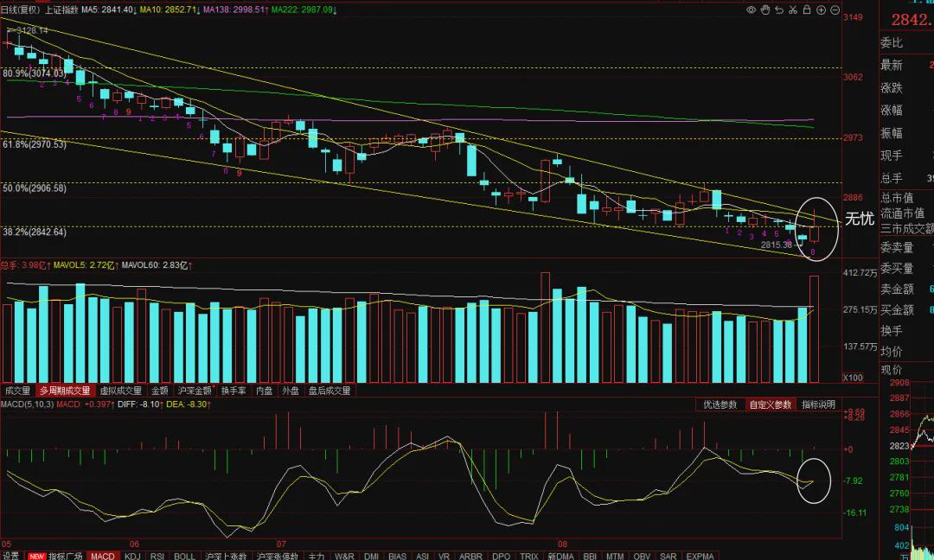Open the 金额 tab

coord(160,391)
